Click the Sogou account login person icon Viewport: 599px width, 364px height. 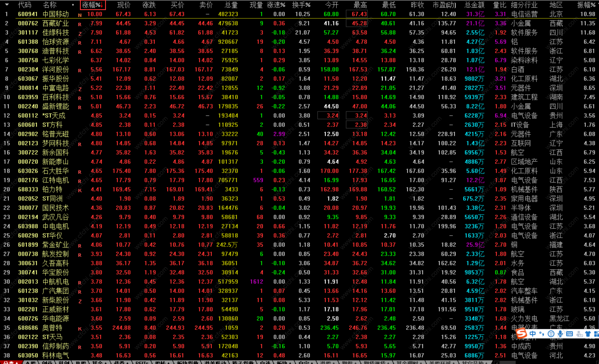579,334
